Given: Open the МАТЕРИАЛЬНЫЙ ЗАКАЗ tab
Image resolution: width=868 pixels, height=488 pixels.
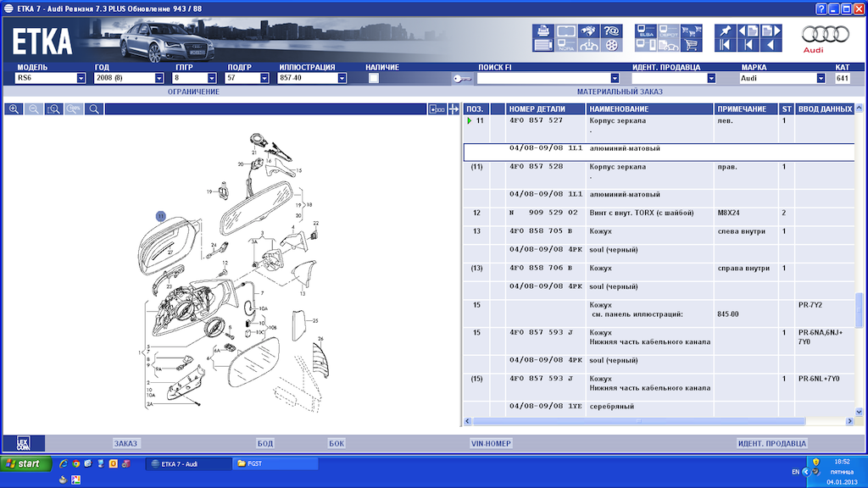Looking at the screenshot, I should tap(620, 91).
